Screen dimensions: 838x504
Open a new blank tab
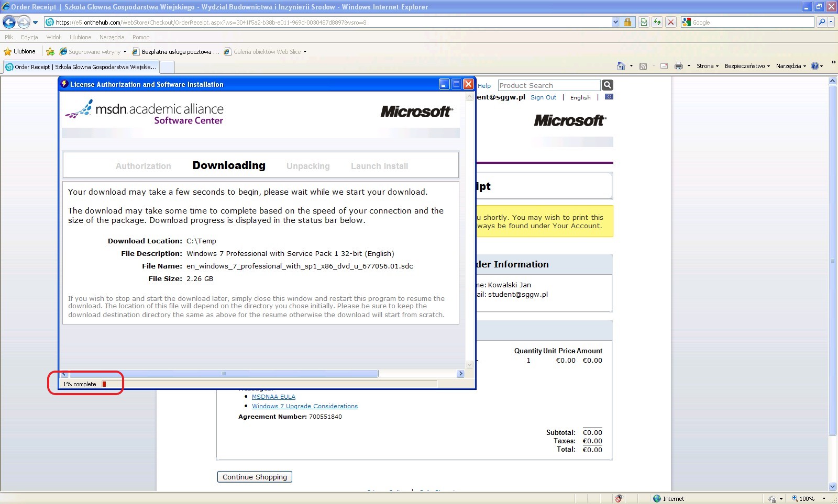point(167,67)
